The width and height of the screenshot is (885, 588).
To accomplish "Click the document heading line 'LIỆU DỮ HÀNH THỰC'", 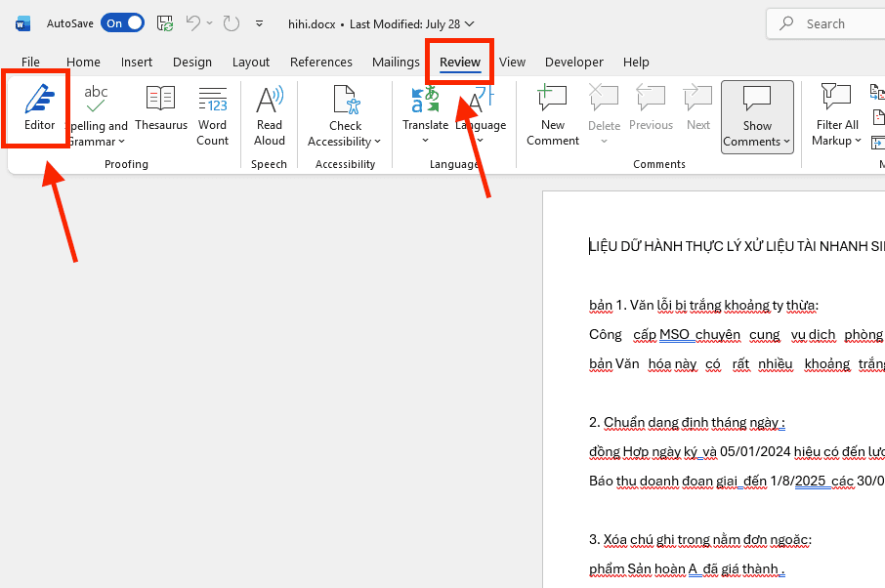I will pos(737,246).
